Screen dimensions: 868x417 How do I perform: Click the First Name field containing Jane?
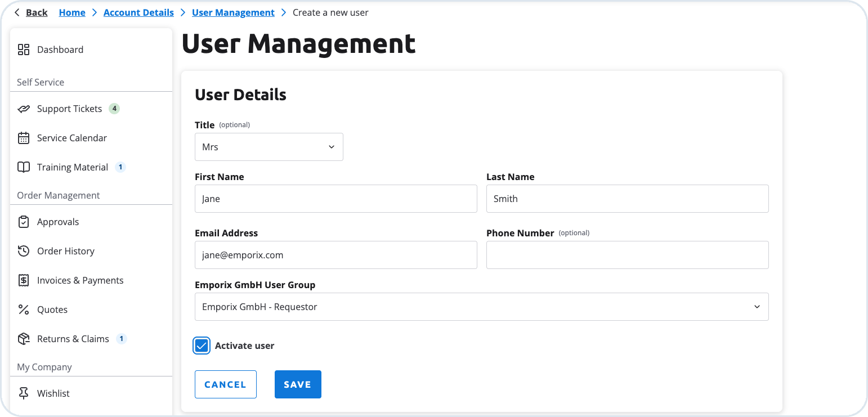coord(336,199)
